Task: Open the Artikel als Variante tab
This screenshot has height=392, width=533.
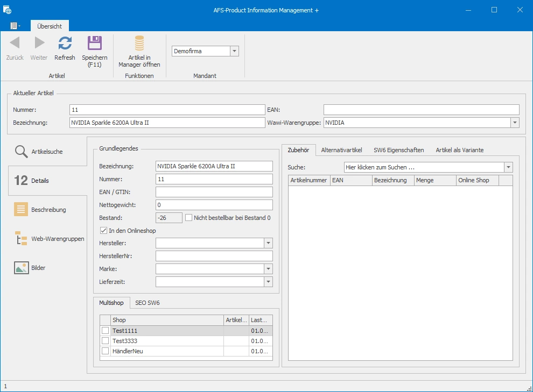Action: point(460,150)
